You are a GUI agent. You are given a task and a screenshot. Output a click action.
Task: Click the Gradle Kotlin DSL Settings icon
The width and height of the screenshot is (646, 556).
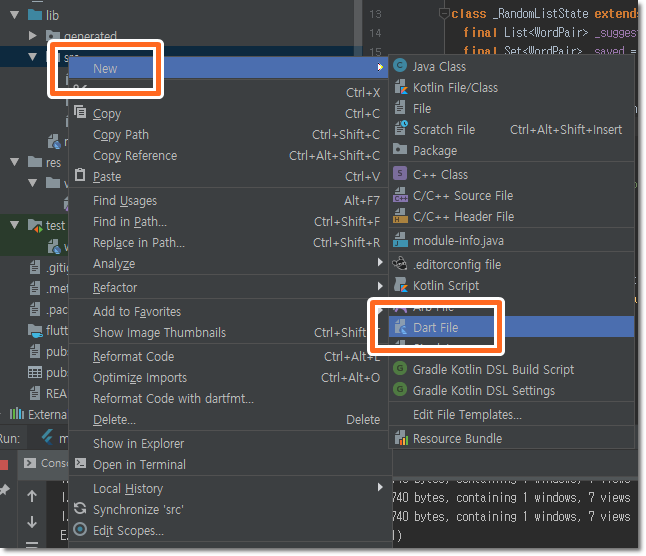point(400,389)
